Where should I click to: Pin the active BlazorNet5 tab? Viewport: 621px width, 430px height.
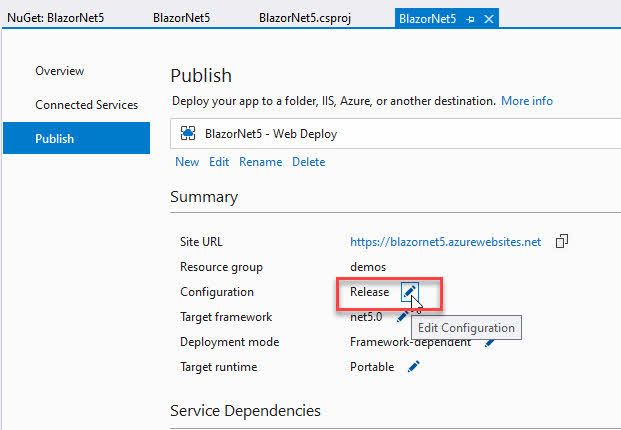[470, 18]
